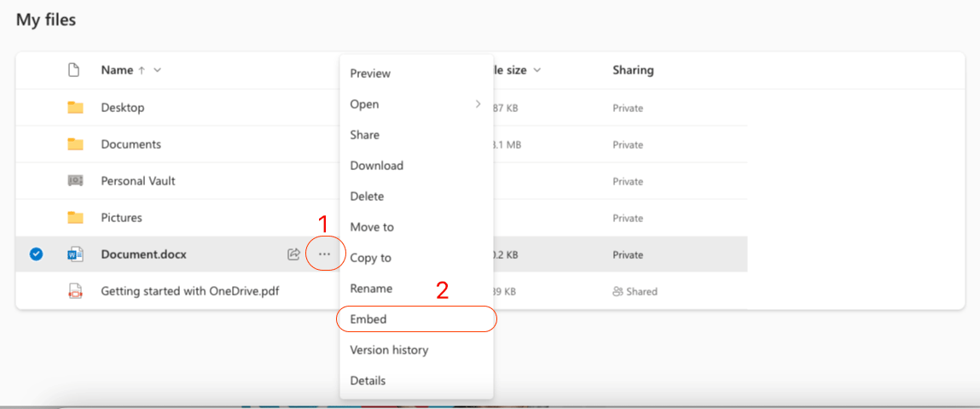Click Private status in Pictures row
Viewport: 980px width, 409px height.
point(628,219)
